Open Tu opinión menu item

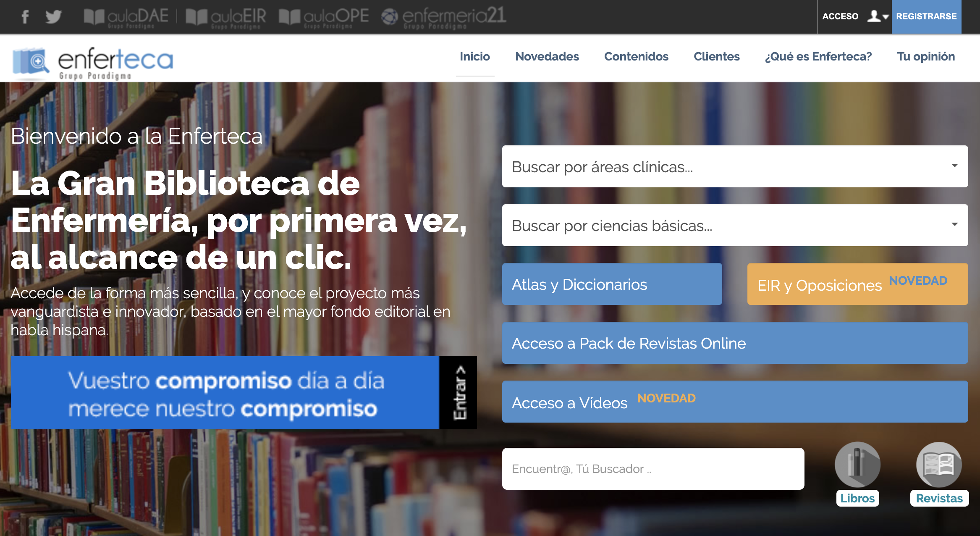pyautogui.click(x=926, y=56)
